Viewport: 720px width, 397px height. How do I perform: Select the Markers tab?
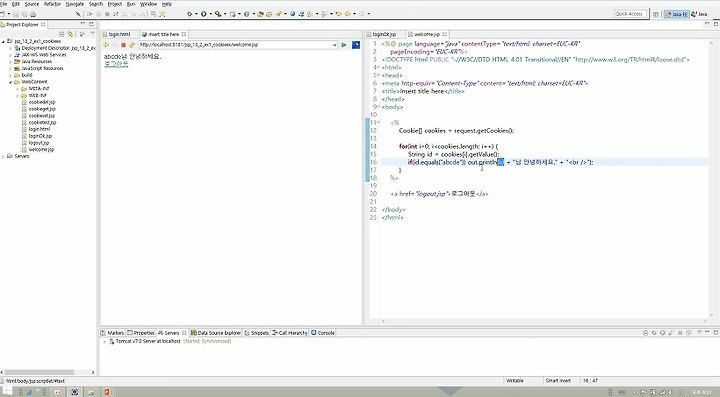tap(113, 333)
